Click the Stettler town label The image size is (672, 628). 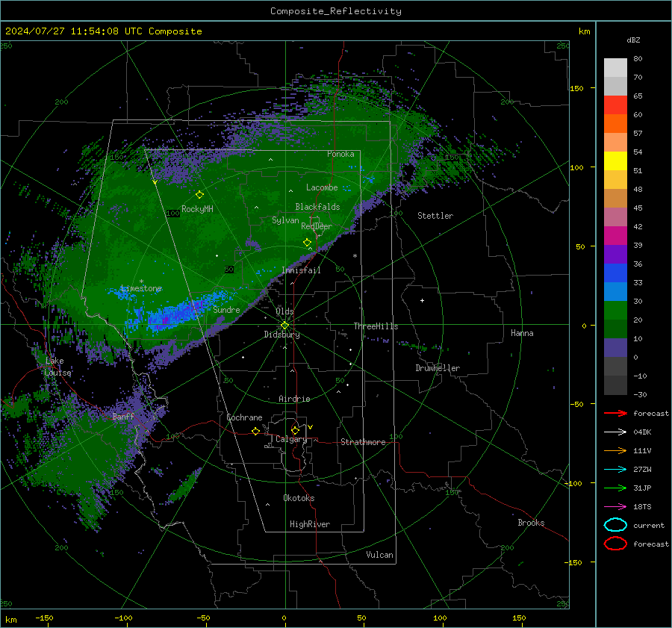pos(435,216)
